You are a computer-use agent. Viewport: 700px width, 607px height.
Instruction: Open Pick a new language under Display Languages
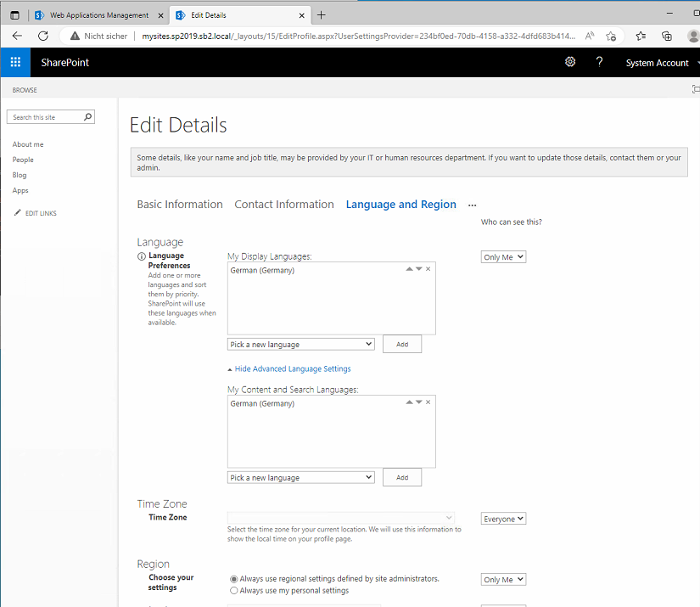(301, 345)
